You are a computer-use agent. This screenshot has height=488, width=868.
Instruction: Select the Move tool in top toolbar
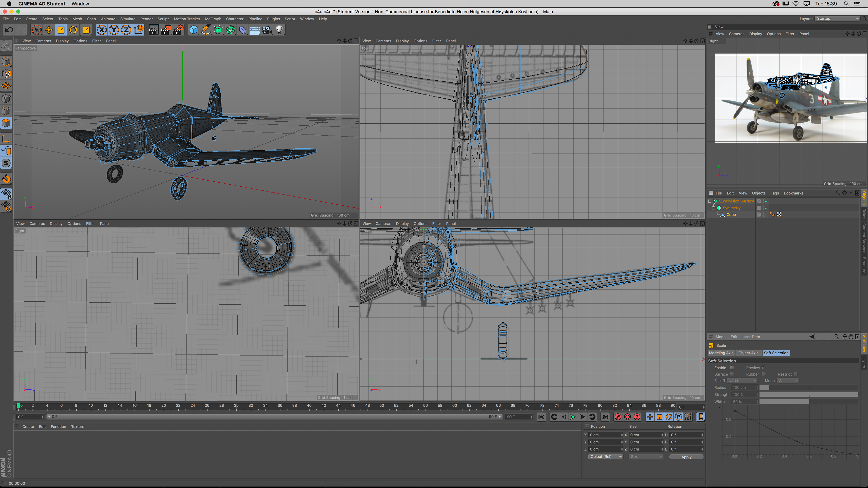pyautogui.click(x=49, y=30)
